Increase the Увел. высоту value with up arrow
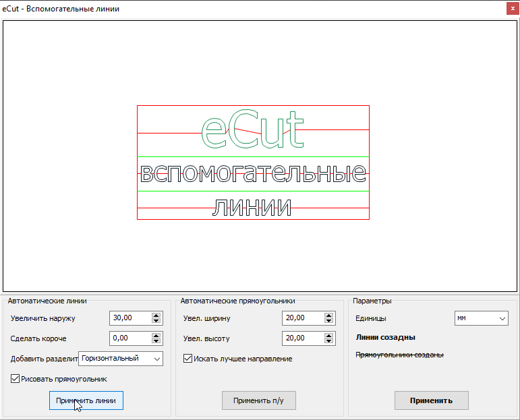The image size is (520, 420). [x=328, y=336]
